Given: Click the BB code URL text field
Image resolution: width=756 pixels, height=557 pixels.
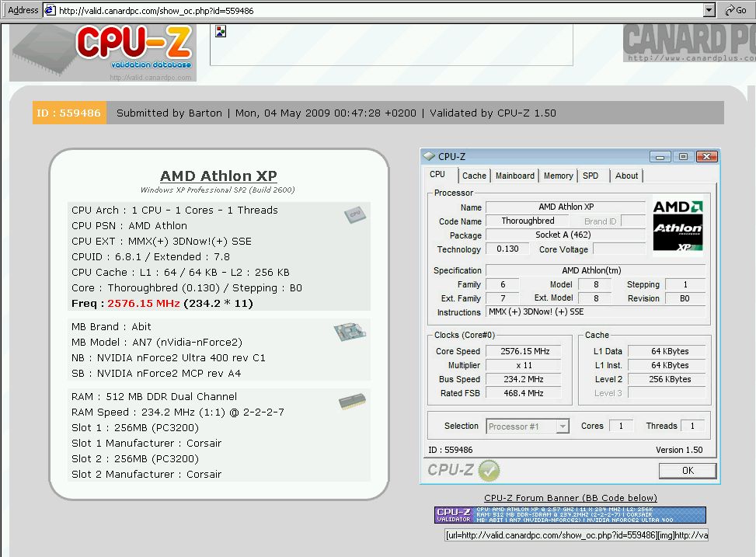Looking at the screenshot, I should [577, 534].
